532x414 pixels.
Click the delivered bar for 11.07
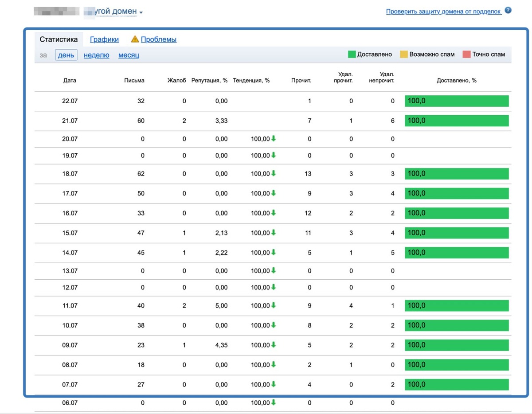[457, 305]
